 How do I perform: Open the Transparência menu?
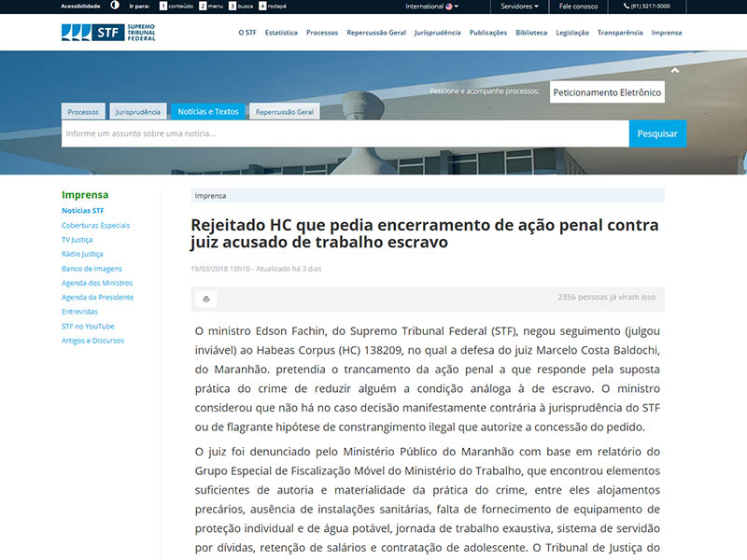coord(620,33)
